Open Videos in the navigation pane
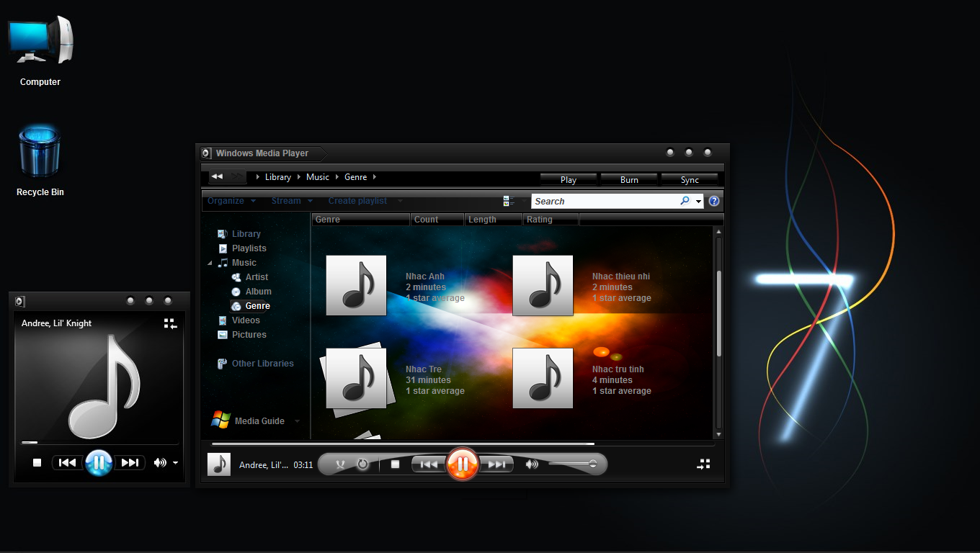The height and width of the screenshot is (553, 980). click(239, 320)
